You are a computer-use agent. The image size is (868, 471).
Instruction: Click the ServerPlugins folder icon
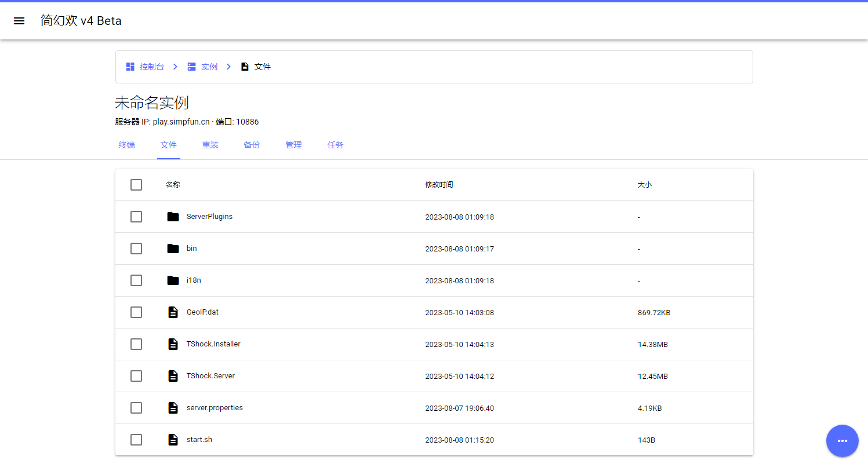point(173,217)
